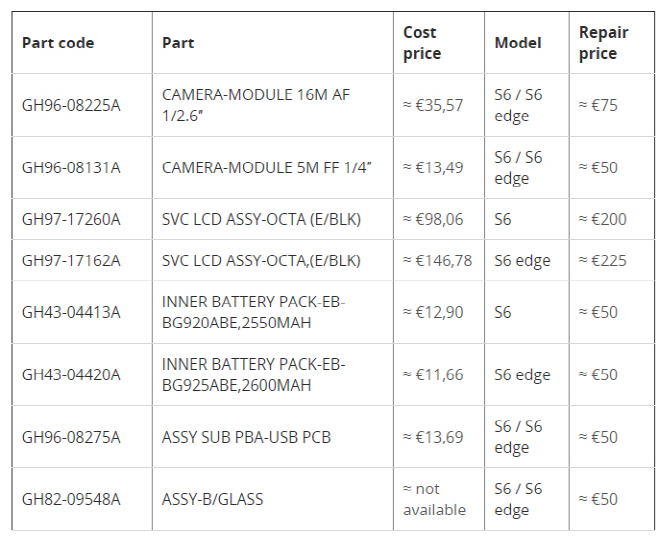Click part code GH97-17162A
660x537 pixels.
click(71, 261)
